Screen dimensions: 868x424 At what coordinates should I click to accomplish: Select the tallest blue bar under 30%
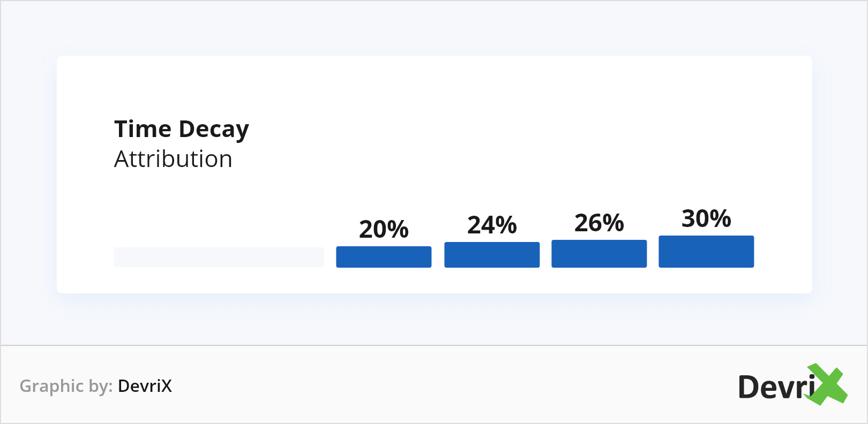[x=706, y=252]
